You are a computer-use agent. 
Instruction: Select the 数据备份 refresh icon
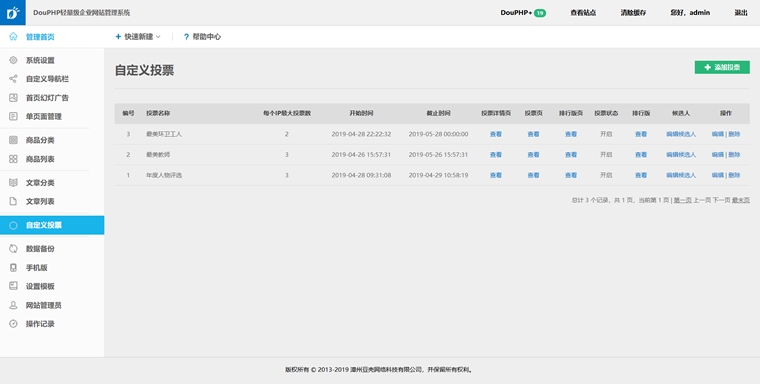click(x=13, y=249)
